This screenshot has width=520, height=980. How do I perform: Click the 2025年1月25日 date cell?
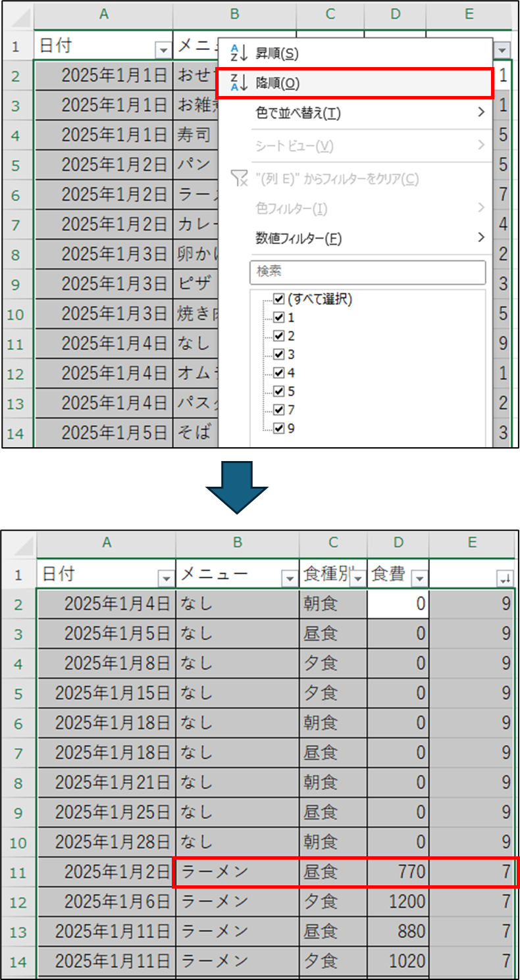(107, 812)
